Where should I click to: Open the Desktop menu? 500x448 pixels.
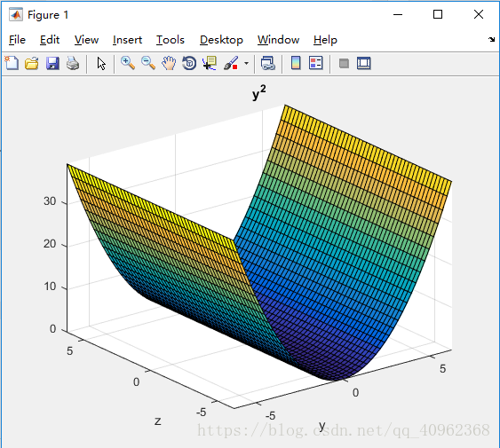[221, 40]
